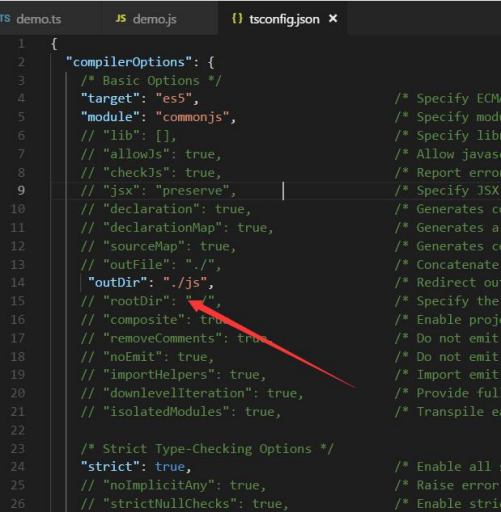Click the commented "jsx" option
The width and height of the screenshot is (501, 514).
click(158, 191)
